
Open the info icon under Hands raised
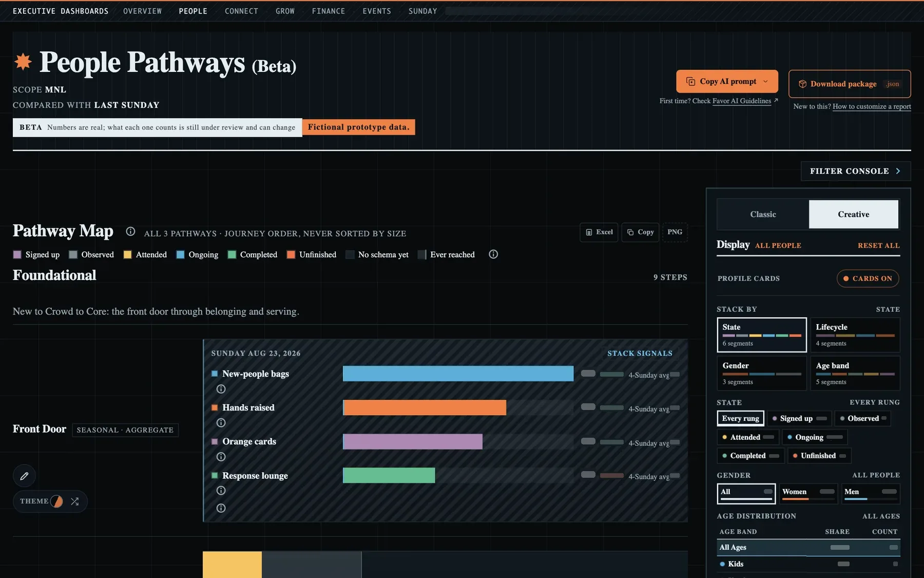click(221, 423)
